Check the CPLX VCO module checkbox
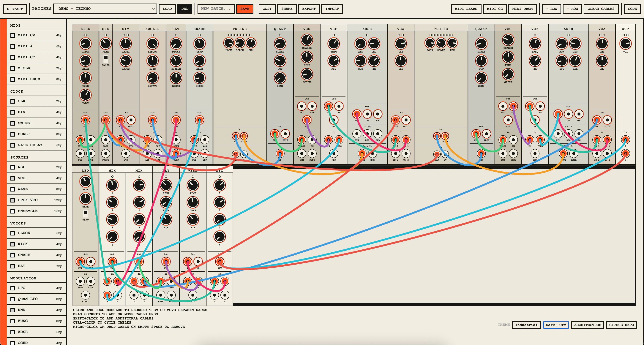Image resolution: width=644 pixels, height=345 pixels. 13,200
